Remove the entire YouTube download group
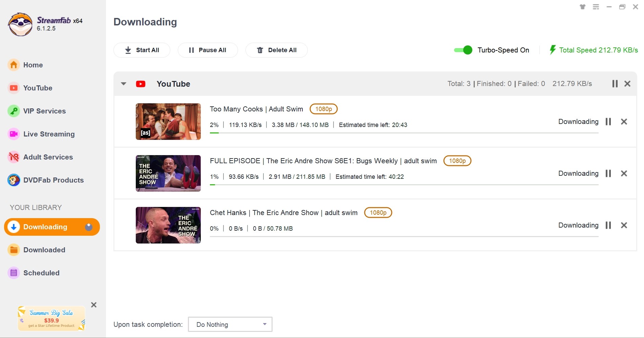644x338 pixels. pyautogui.click(x=627, y=84)
